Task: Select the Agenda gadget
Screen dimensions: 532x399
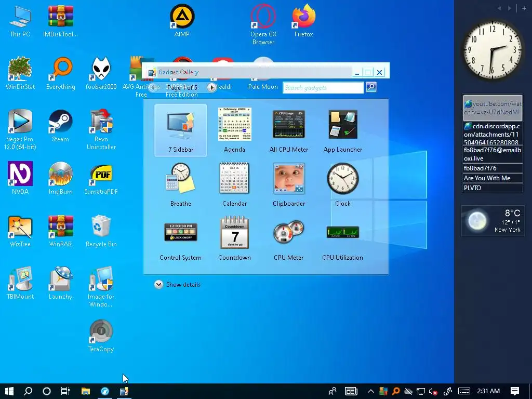Action: pos(234,130)
